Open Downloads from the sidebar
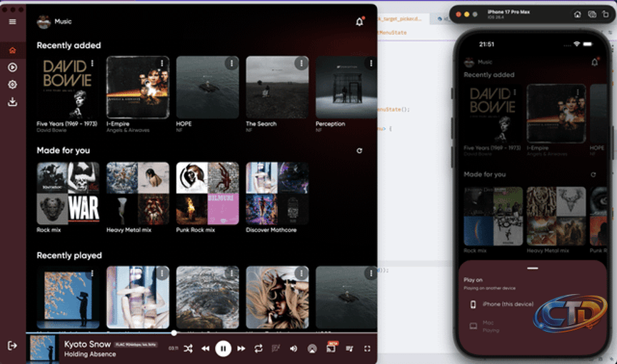The image size is (617, 364). [13, 102]
